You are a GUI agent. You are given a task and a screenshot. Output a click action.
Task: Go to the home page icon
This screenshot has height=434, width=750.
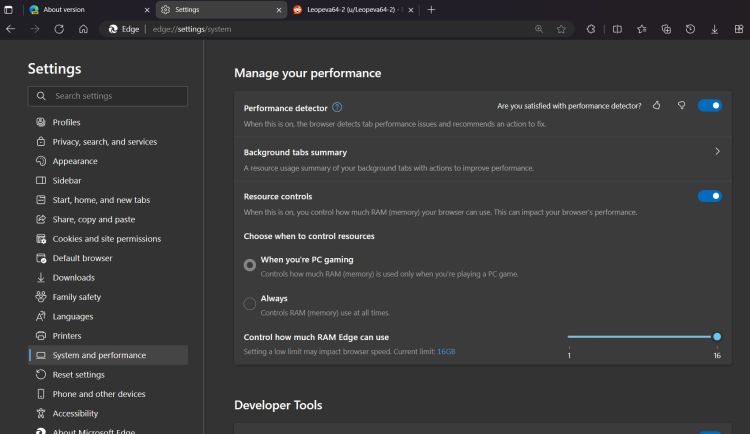(x=83, y=29)
